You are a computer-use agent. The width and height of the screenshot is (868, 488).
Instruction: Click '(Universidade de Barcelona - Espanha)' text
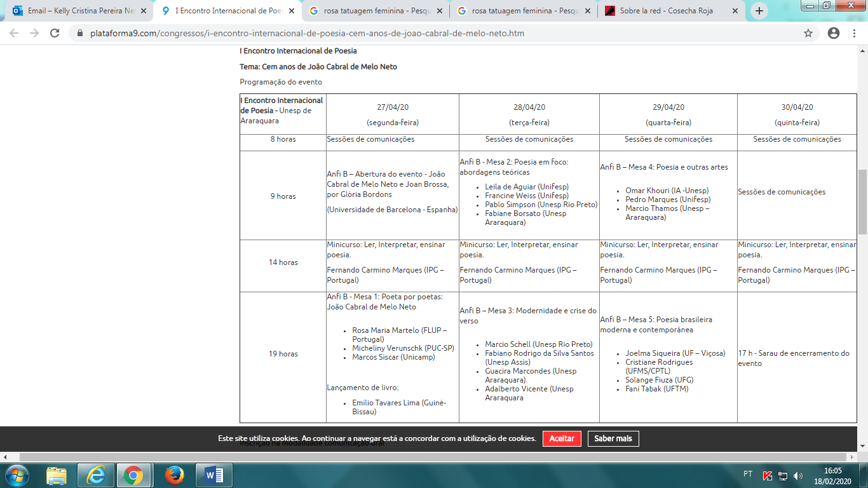coord(392,210)
